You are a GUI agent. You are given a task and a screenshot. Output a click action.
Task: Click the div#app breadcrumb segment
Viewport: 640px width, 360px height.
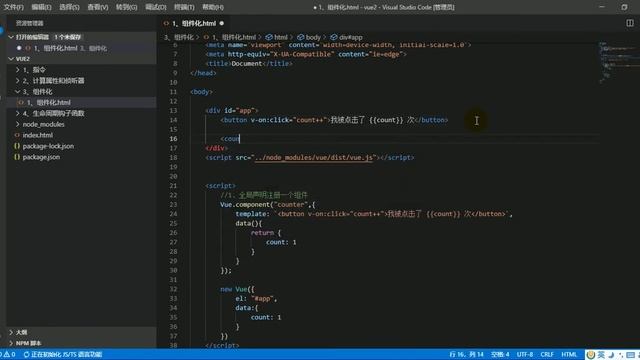351,37
